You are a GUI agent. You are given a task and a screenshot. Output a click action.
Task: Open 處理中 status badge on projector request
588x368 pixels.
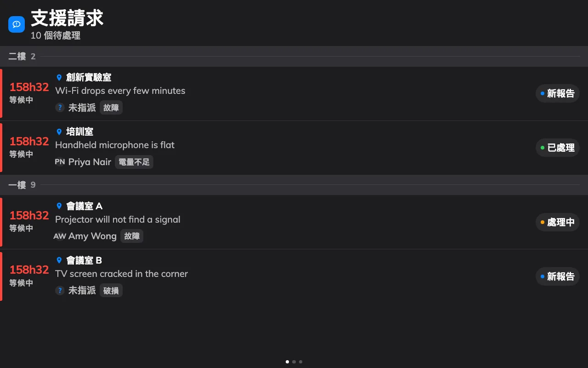coord(558,222)
